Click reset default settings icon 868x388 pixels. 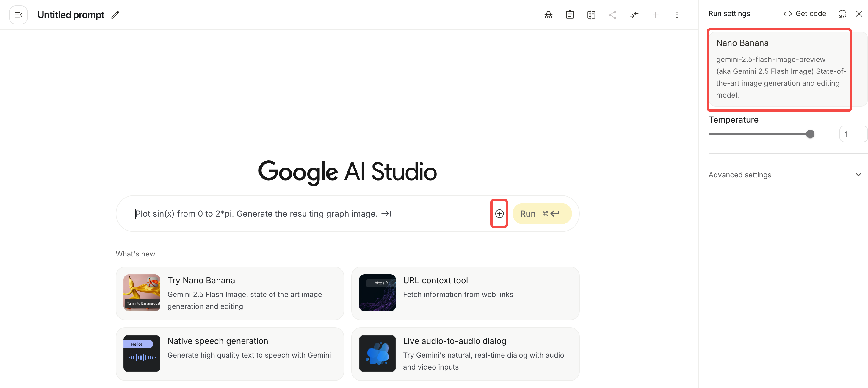(x=842, y=14)
